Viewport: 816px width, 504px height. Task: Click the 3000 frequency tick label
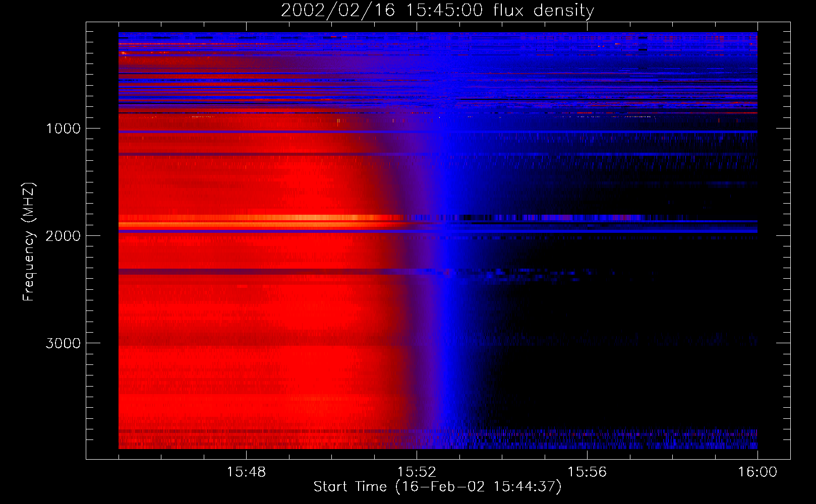(x=63, y=343)
